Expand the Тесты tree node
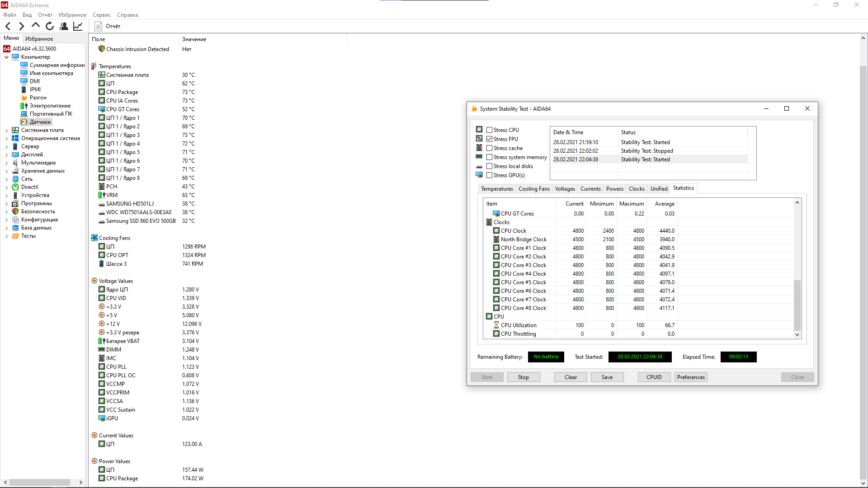This screenshot has width=868, height=488. click(x=6, y=236)
